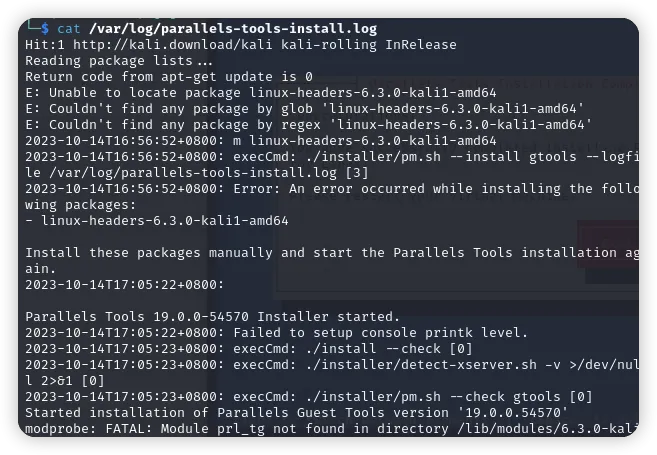Click 'Started installation of Parallels Guest Tools' line
Image resolution: width=657 pixels, height=455 pixels.
[296, 413]
